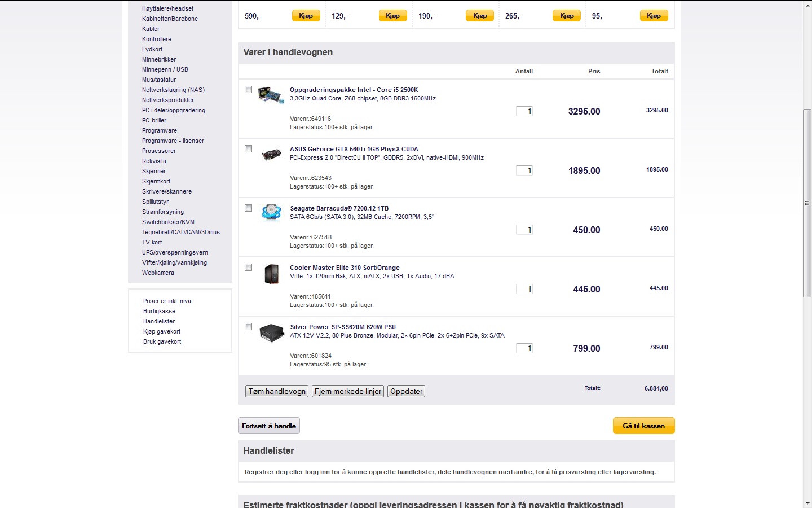The width and height of the screenshot is (812, 508).
Task: Open Hurtigkasse link
Action: click(159, 311)
